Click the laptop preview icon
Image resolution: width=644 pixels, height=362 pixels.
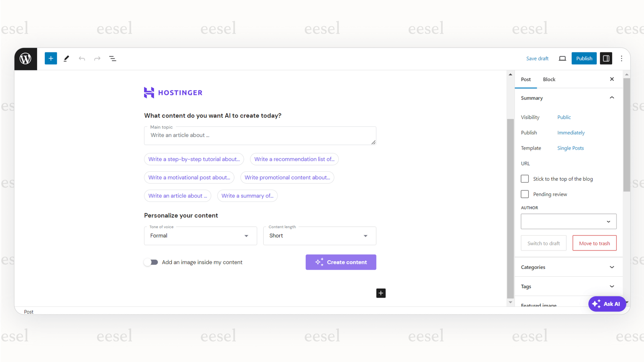(x=562, y=59)
